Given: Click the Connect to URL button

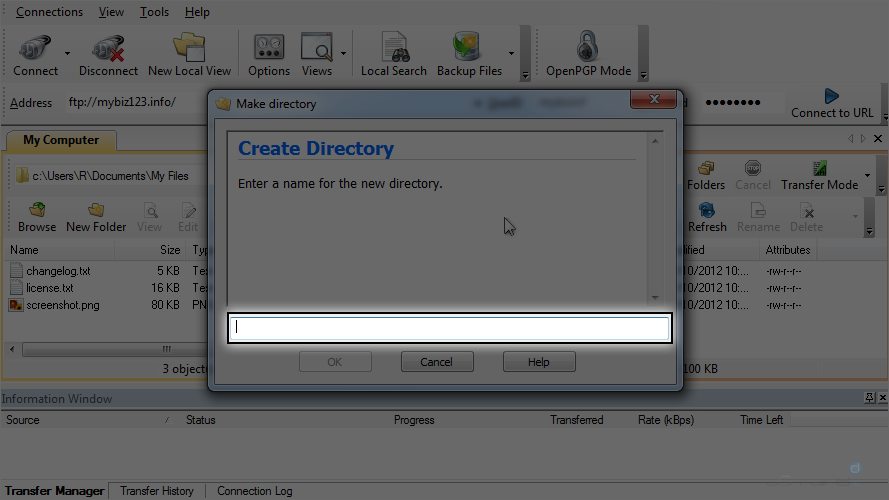Looking at the screenshot, I should 831,103.
